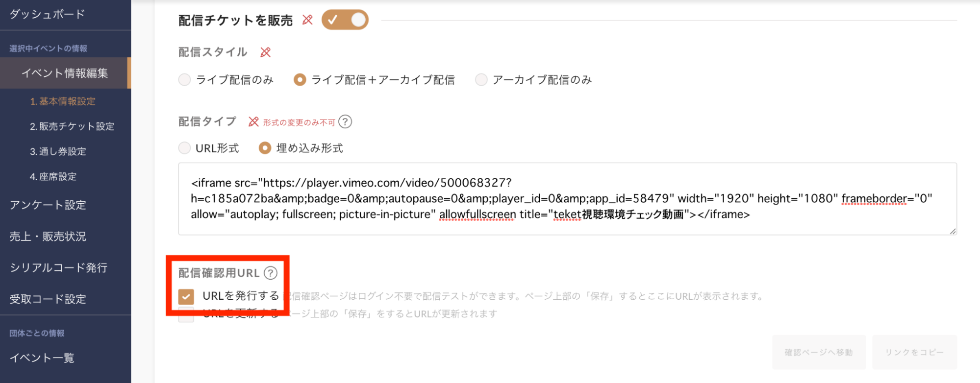Choose 埋め込み形式 delivery type
Viewport: 980px width, 383px height.
pos(265,148)
